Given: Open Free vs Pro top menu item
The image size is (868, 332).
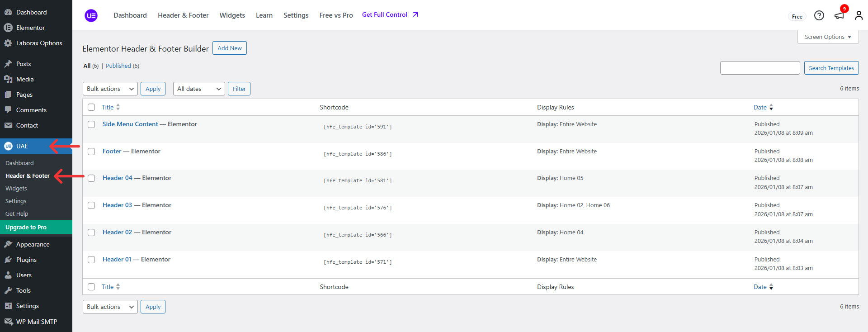Looking at the screenshot, I should tap(336, 15).
